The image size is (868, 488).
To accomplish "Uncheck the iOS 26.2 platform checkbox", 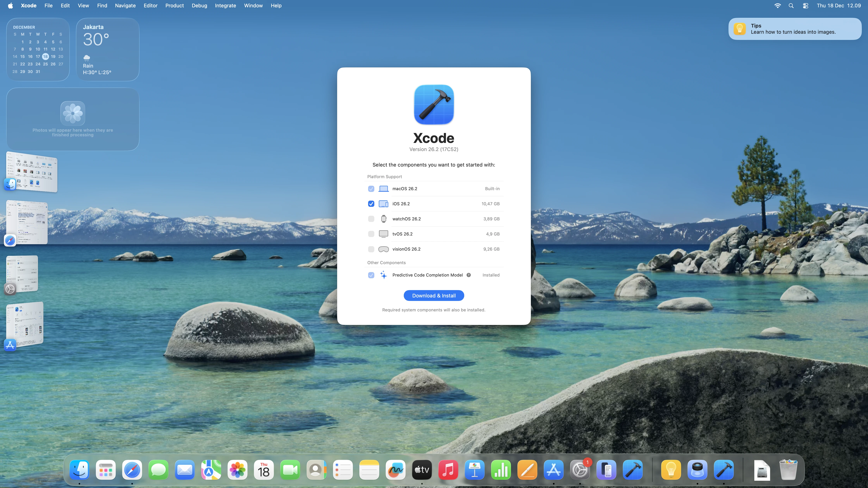I will tap(371, 204).
